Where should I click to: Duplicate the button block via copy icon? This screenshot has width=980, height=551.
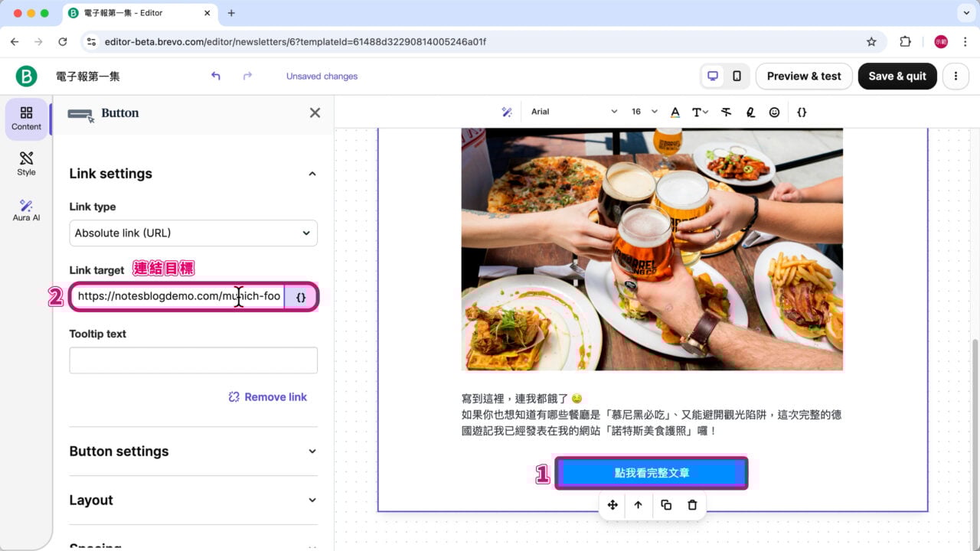coord(665,505)
